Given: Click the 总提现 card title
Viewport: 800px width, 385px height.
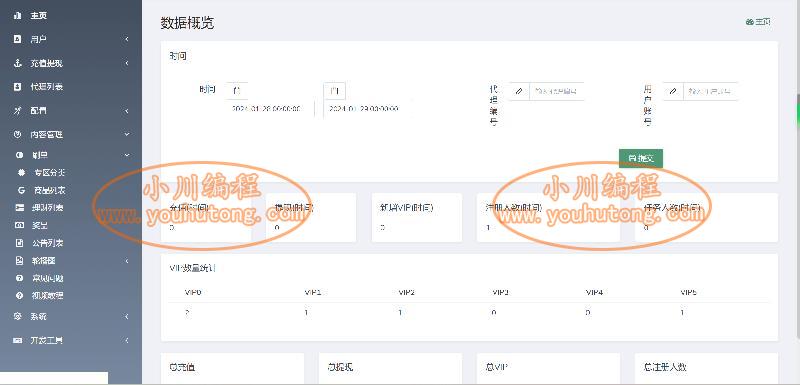Looking at the screenshot, I should (340, 367).
